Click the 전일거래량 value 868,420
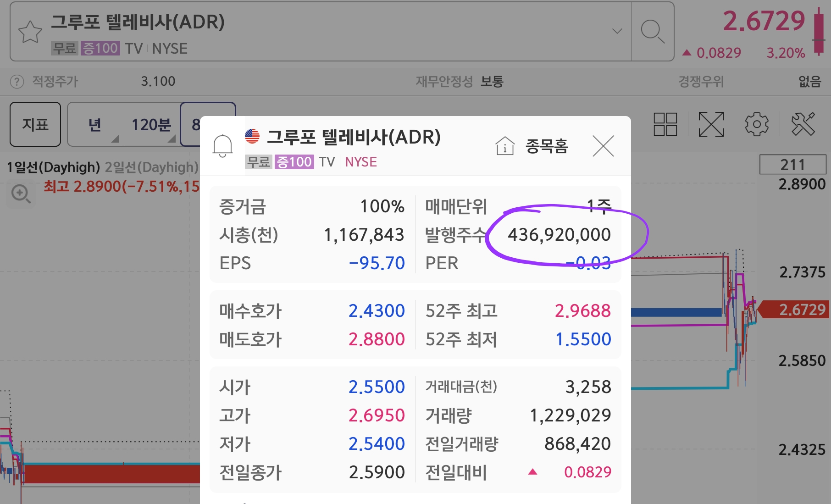831x504 pixels. click(577, 444)
